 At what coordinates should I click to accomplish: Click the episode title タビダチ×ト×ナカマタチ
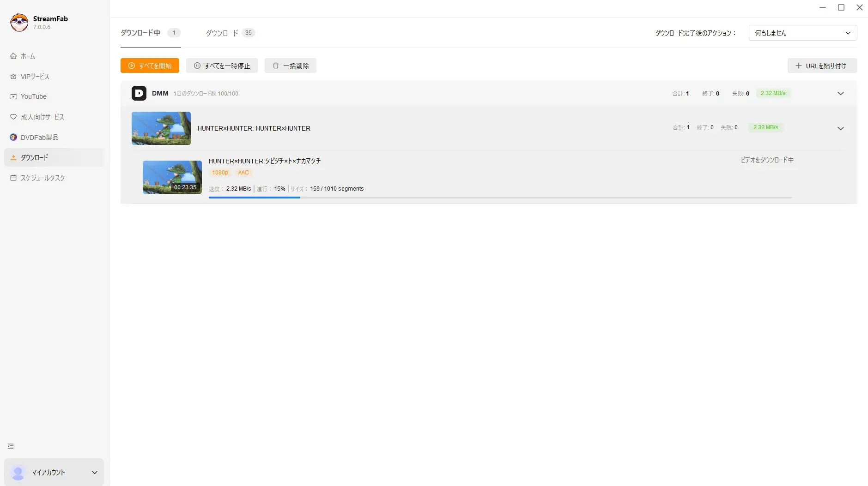[265, 161]
